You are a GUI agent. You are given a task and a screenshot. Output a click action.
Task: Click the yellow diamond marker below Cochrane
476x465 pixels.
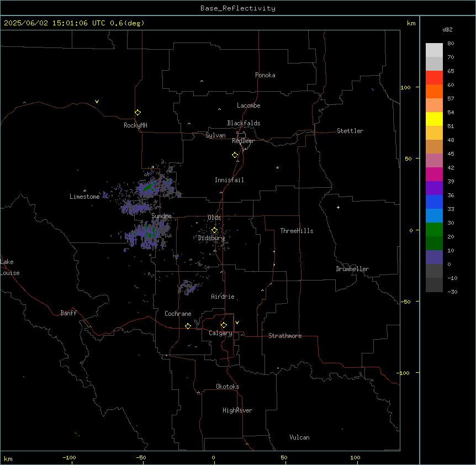pos(188,326)
